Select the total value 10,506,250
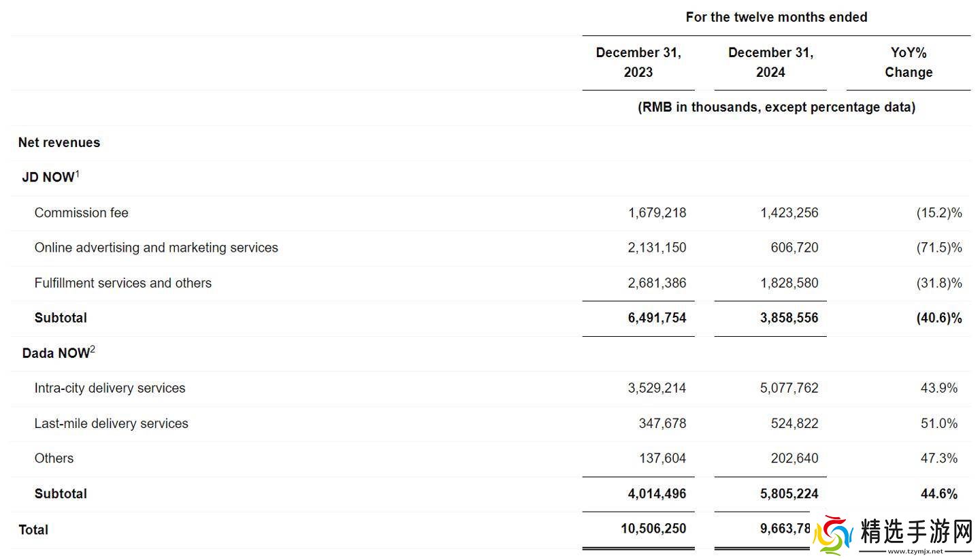 pos(653,529)
